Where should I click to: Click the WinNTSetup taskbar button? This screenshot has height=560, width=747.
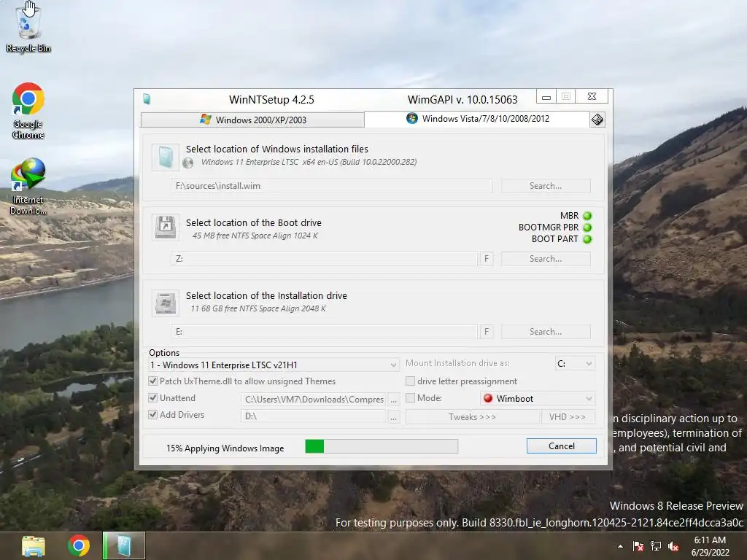124,545
